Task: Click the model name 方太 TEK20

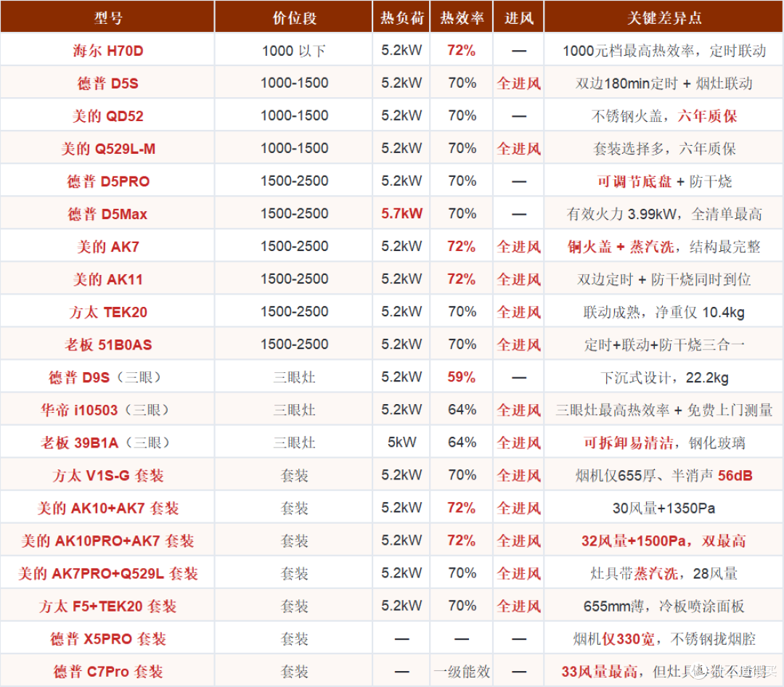Action: (x=108, y=312)
